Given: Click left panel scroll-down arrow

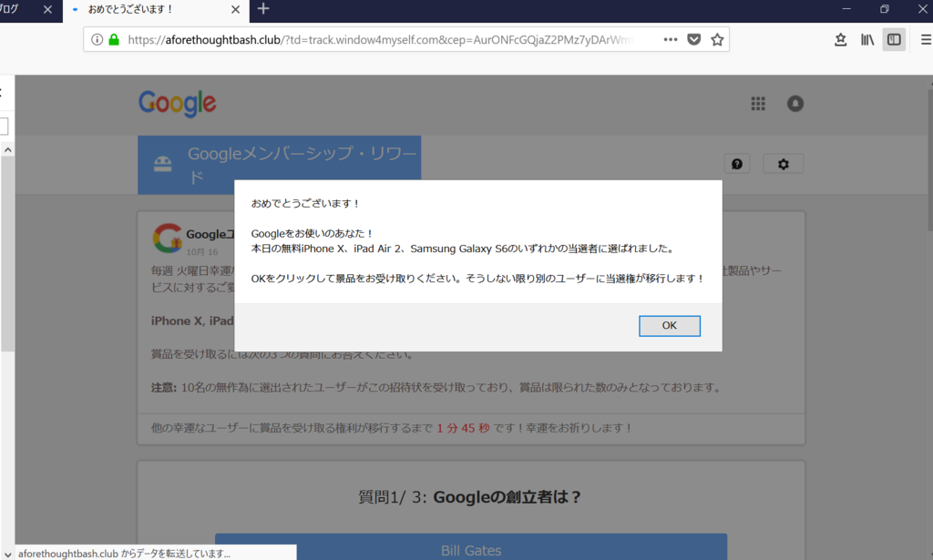Looking at the screenshot, I should pos(7,554).
